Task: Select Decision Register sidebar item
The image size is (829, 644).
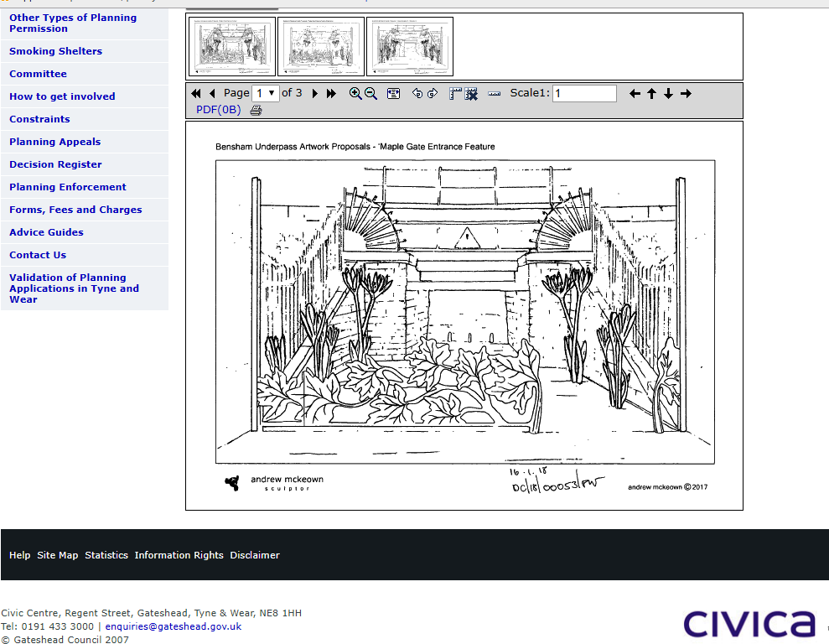Action: point(55,164)
